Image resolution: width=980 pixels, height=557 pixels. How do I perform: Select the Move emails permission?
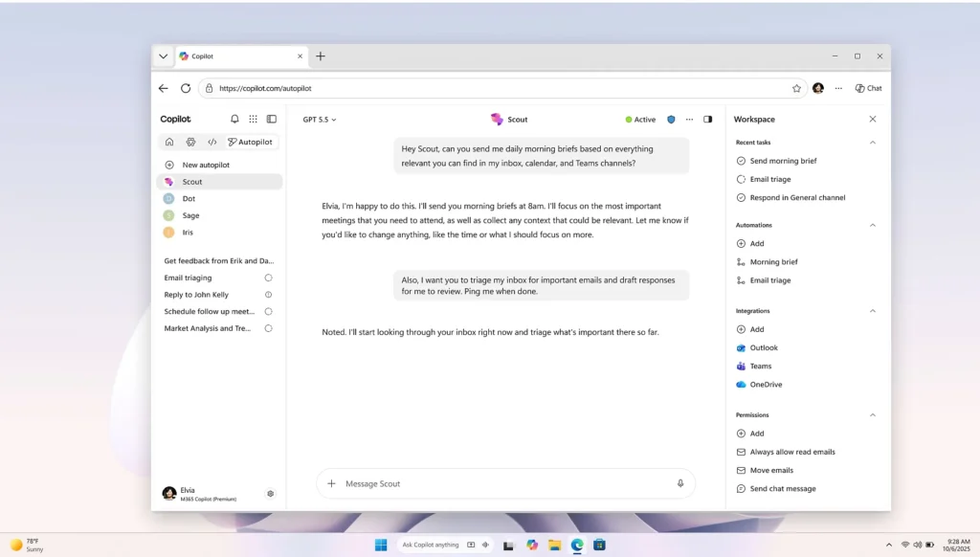tap(765, 470)
